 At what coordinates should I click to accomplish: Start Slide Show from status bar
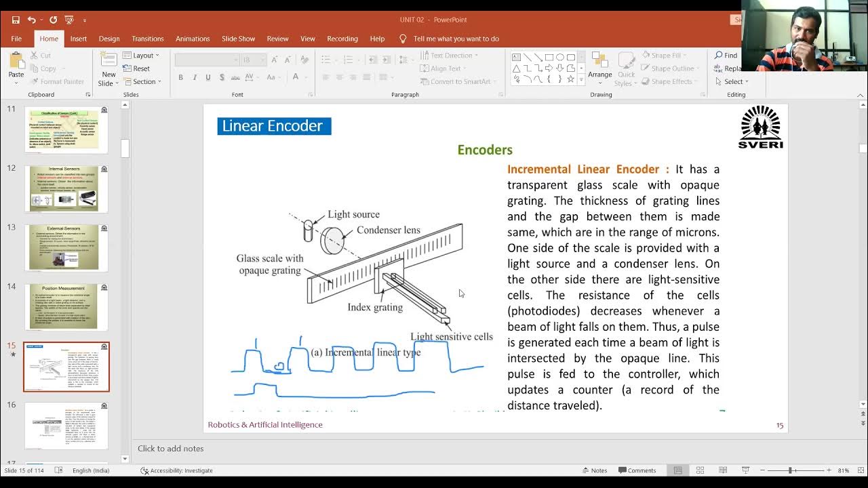[745, 470]
